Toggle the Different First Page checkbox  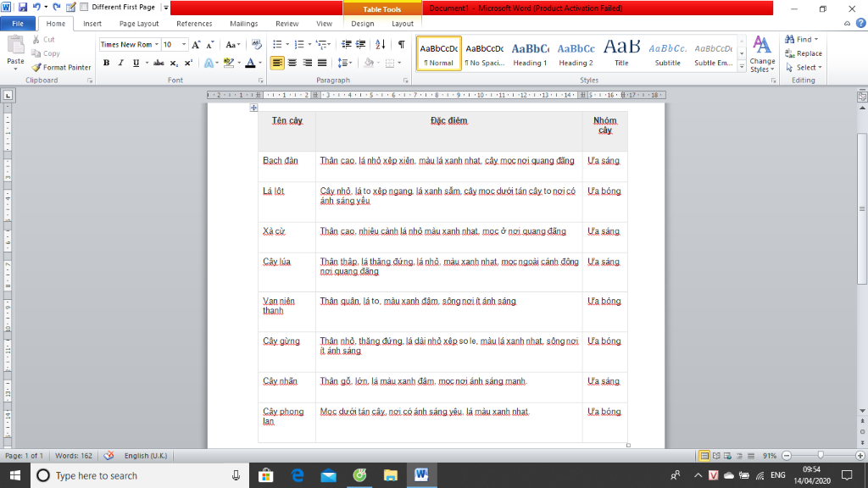pyautogui.click(x=84, y=8)
